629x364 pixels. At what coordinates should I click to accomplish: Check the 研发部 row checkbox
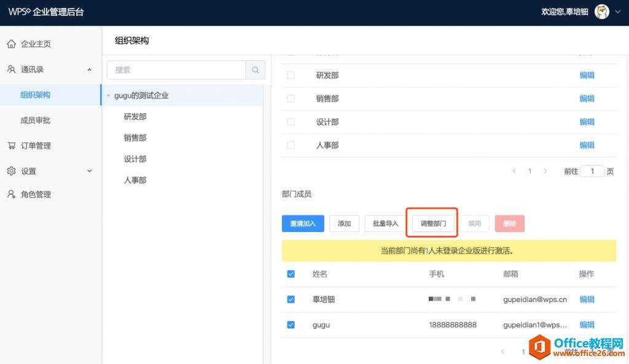[x=291, y=75]
